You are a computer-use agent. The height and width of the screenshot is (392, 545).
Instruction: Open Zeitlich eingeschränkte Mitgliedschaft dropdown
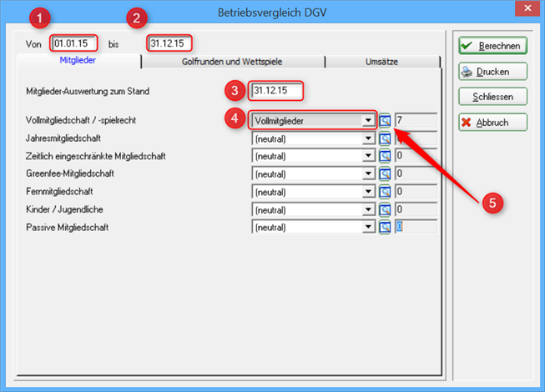point(368,156)
